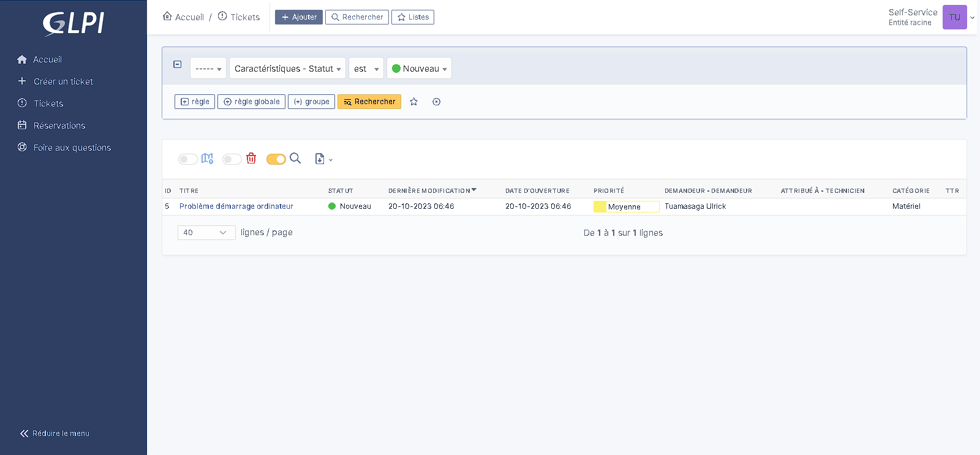The width and height of the screenshot is (980, 455).
Task: Click the magnifier icon in results toolbar
Action: click(295, 159)
